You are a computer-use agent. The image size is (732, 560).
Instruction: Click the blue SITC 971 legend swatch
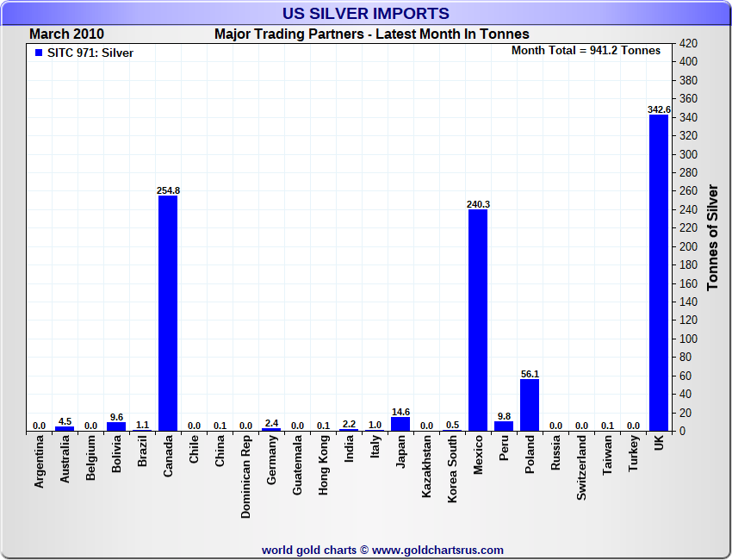(x=39, y=53)
